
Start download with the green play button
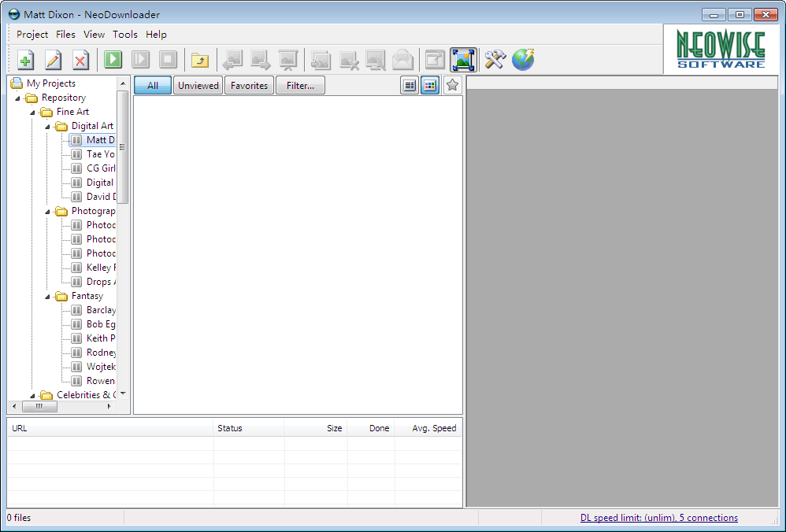(x=113, y=60)
